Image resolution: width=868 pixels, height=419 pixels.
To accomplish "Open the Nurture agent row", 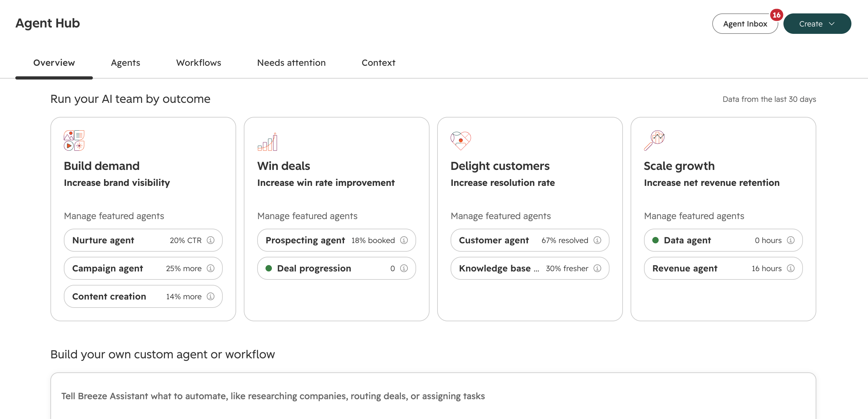I will (143, 240).
